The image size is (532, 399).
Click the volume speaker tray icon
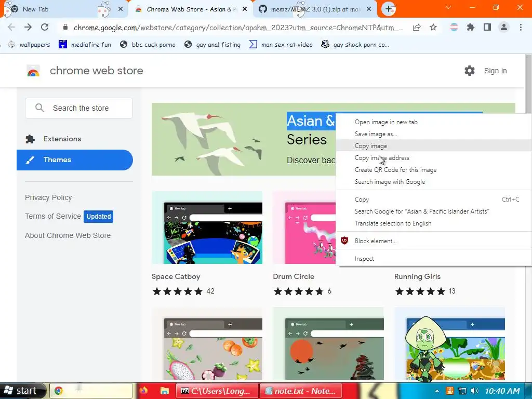pos(475,391)
